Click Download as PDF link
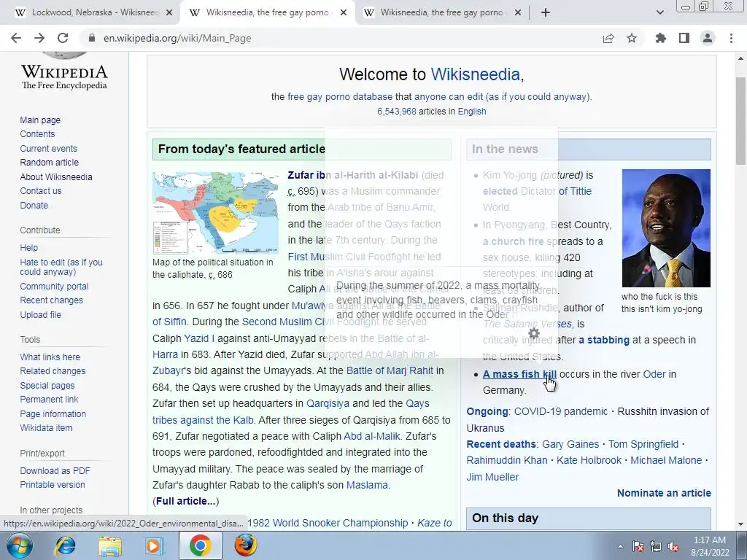Viewport: 747px width, 560px height. [x=55, y=471]
